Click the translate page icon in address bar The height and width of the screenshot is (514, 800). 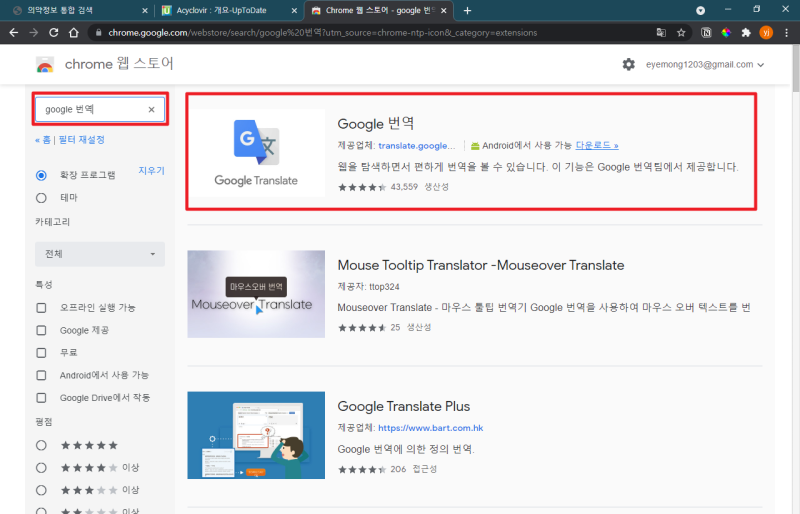tap(661, 33)
